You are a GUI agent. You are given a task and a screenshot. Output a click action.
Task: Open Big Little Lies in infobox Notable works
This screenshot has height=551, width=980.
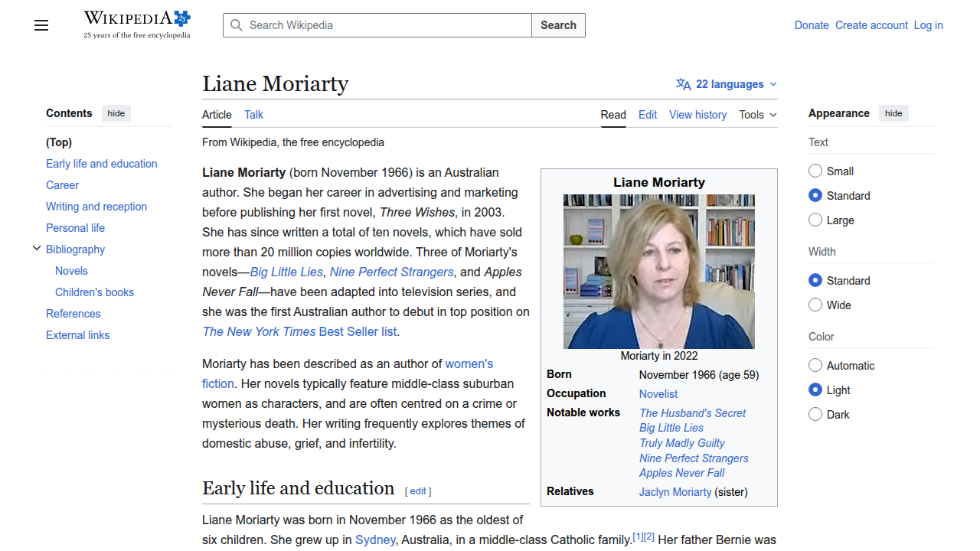[671, 428]
